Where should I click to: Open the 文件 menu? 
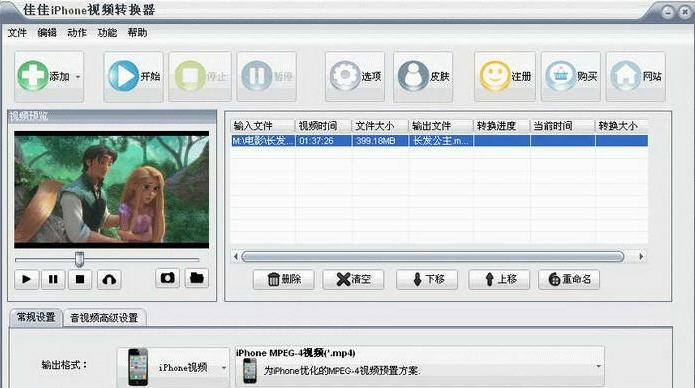[17, 32]
